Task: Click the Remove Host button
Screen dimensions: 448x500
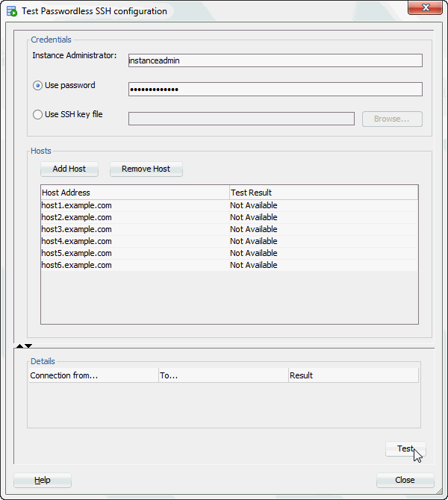Action: click(x=146, y=169)
